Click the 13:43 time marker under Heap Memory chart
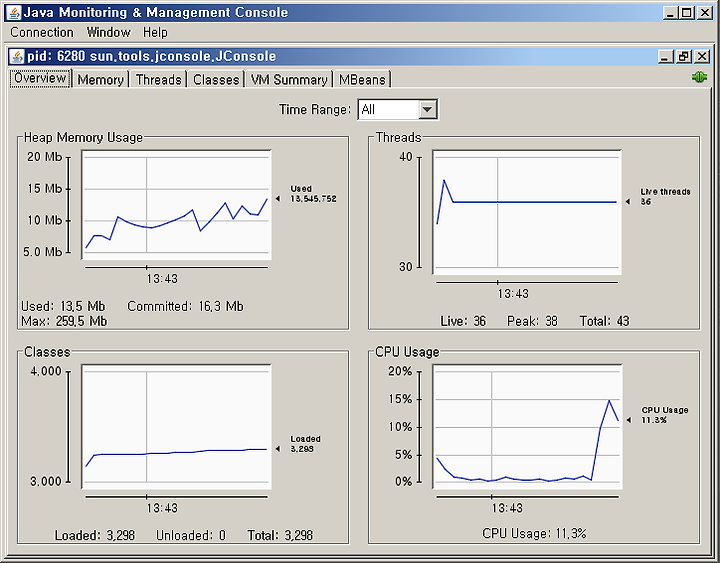Screen dimensions: 720x563 pyautogui.click(x=162, y=279)
